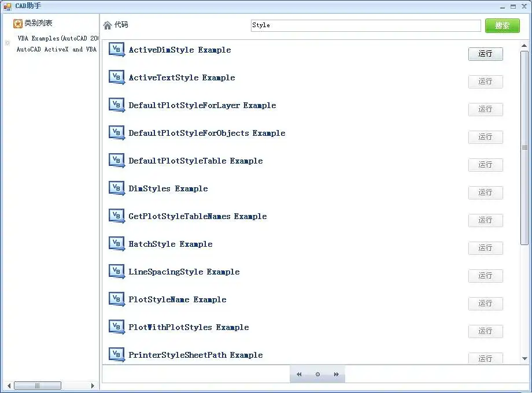The height and width of the screenshot is (393, 532).
Task: Go to next page with forward arrows
Action: 336,375
